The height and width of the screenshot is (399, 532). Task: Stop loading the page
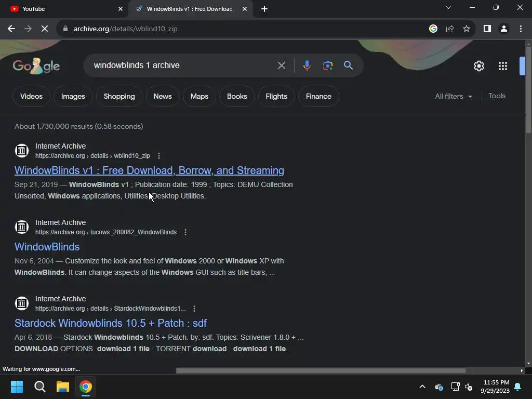(45, 29)
